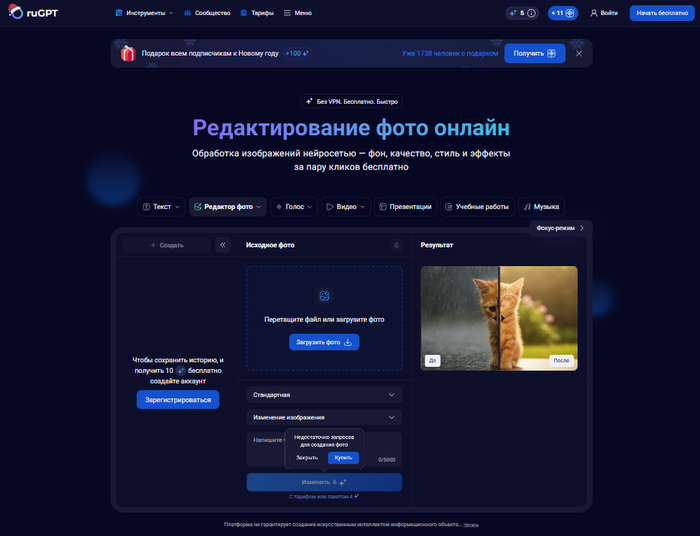Viewport: 700px width, 536px height.
Task: Click the gift box icon in banner
Action: [127, 53]
